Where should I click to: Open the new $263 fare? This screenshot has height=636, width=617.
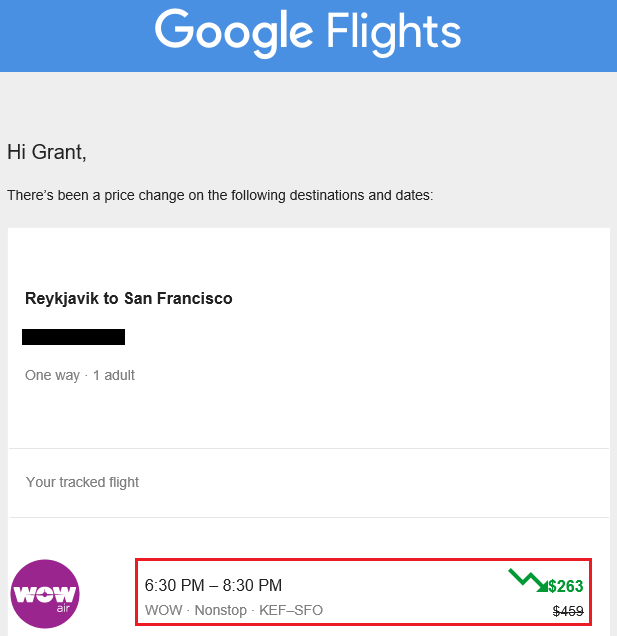point(565,586)
